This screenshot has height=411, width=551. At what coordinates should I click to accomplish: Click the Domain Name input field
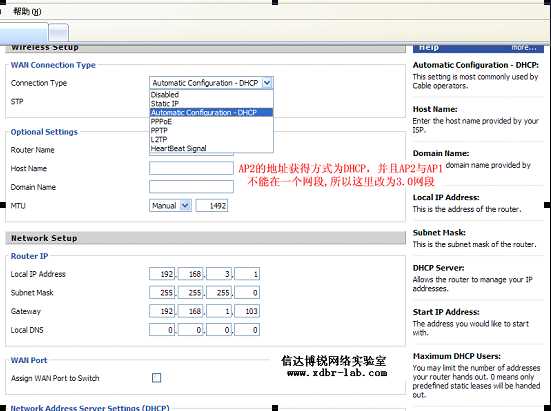click(191, 187)
